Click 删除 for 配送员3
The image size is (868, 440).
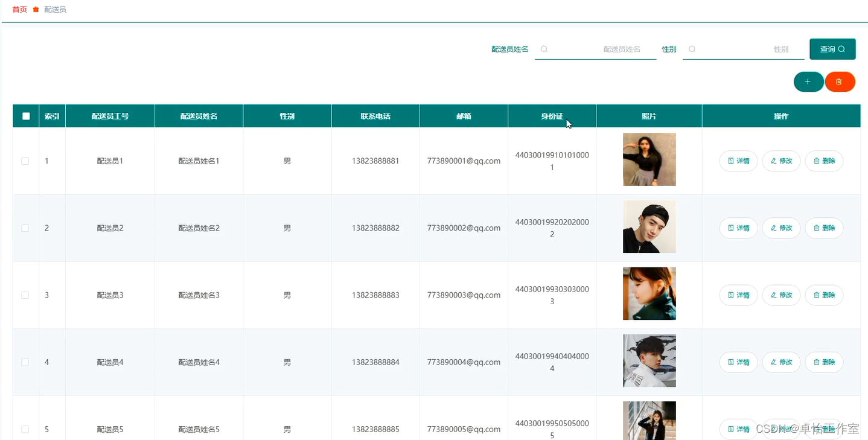[x=824, y=295]
